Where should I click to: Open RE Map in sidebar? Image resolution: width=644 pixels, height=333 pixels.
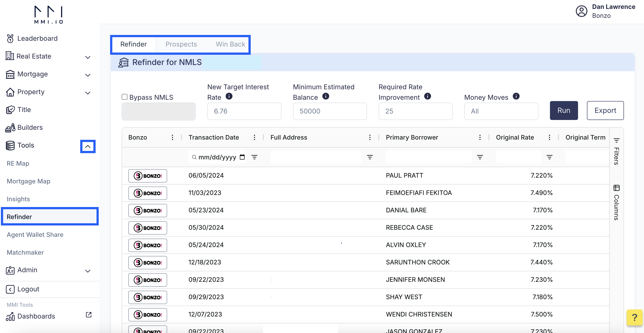(x=18, y=163)
